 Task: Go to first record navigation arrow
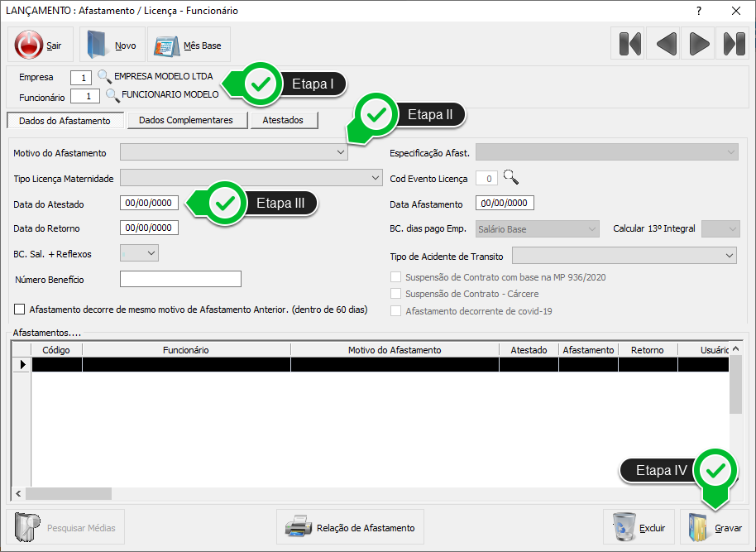coord(630,44)
